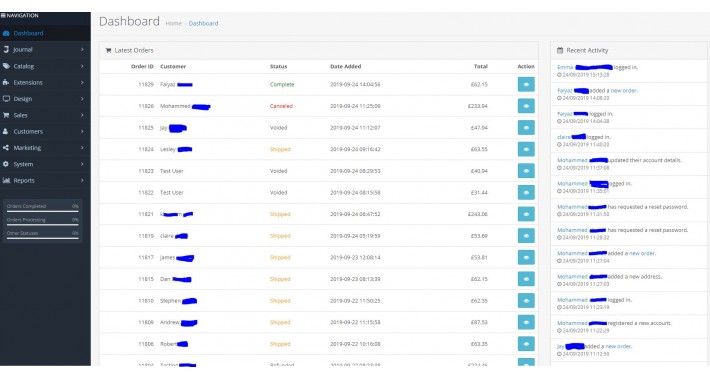The height and width of the screenshot is (380, 710).
Task: View order 11829 using the eye button
Action: (526, 84)
